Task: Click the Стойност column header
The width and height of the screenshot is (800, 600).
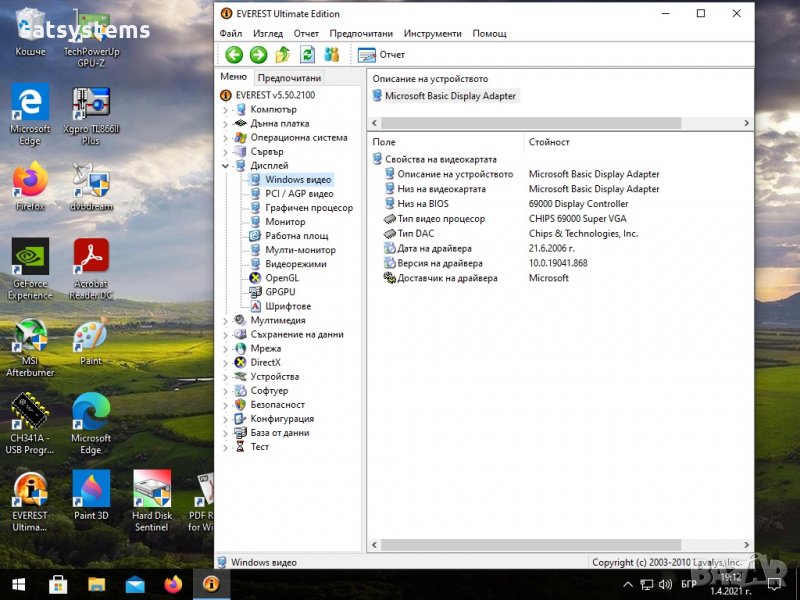Action: 549,142
